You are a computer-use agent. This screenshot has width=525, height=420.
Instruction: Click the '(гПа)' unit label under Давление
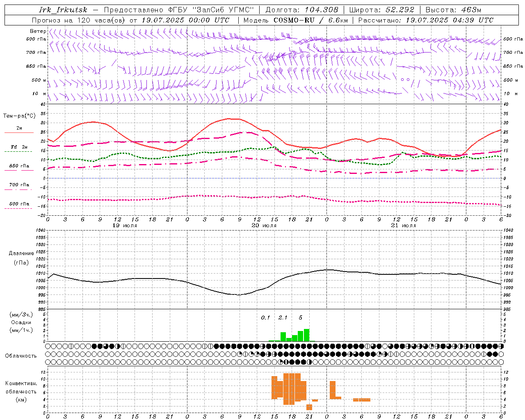click(x=21, y=263)
